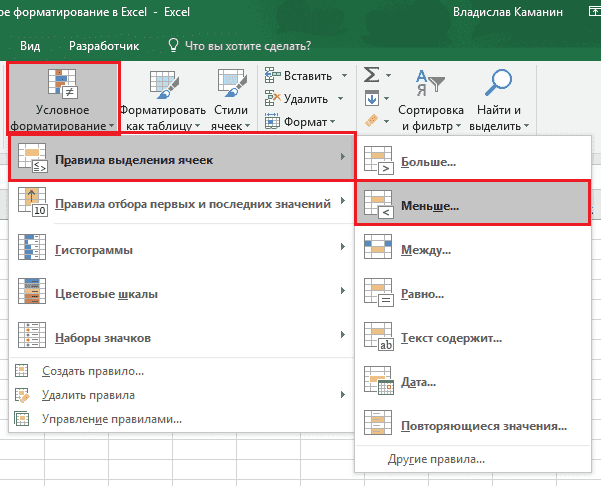Select Равно... rule option
601x486 pixels.
pyautogui.click(x=473, y=291)
